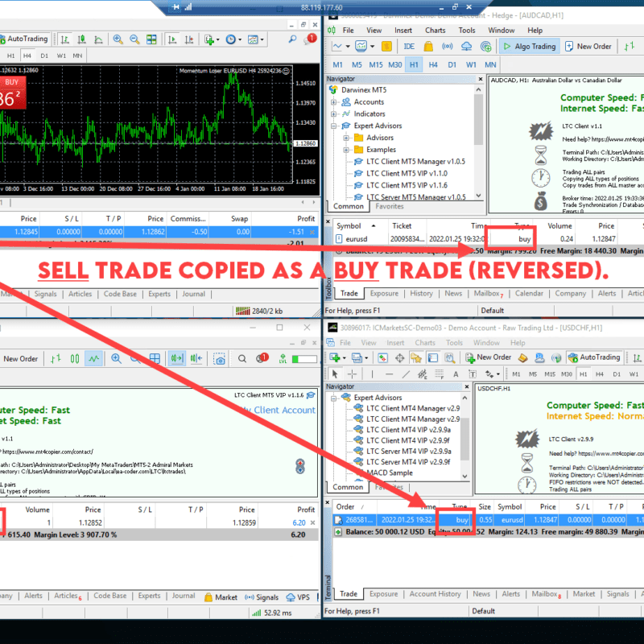Close the 6.20 profit position

tap(313, 522)
